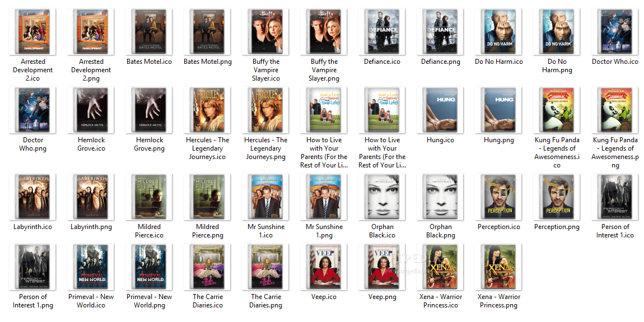Choose the Defiance.png file icon

click(441, 31)
